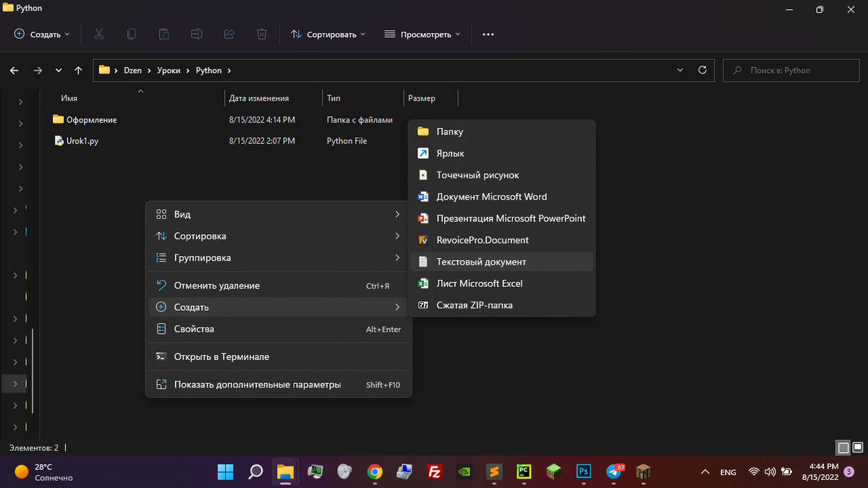Choose Открыть в Терминале
The height and width of the screenshot is (488, 868).
278,356
